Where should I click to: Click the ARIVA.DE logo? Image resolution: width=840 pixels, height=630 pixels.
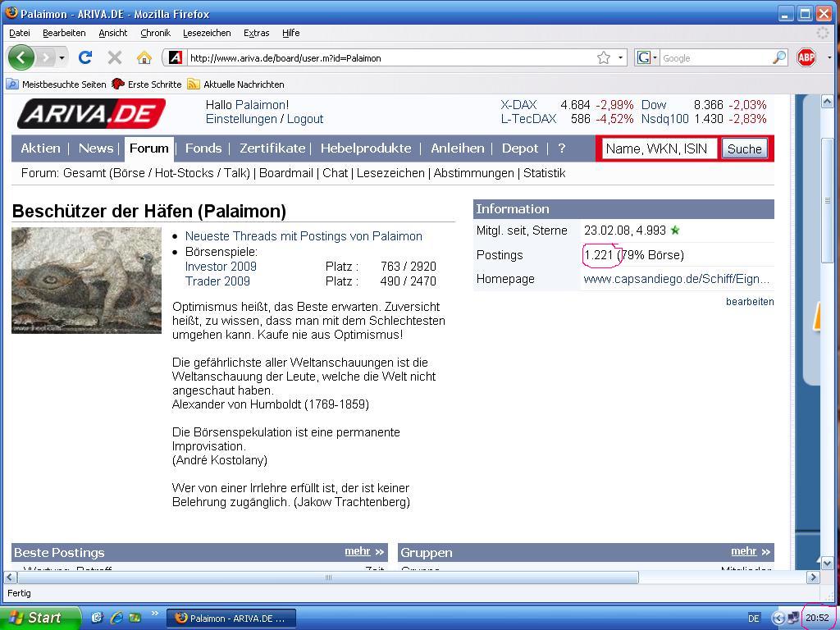click(91, 113)
